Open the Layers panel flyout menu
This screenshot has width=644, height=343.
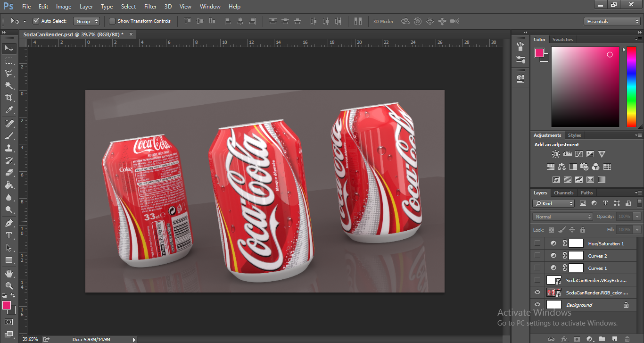click(x=638, y=192)
